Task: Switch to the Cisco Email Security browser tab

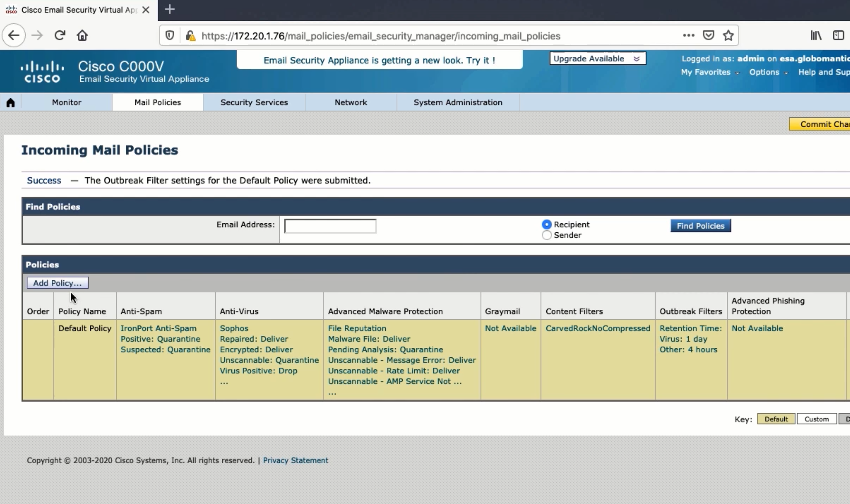Action: [78, 10]
